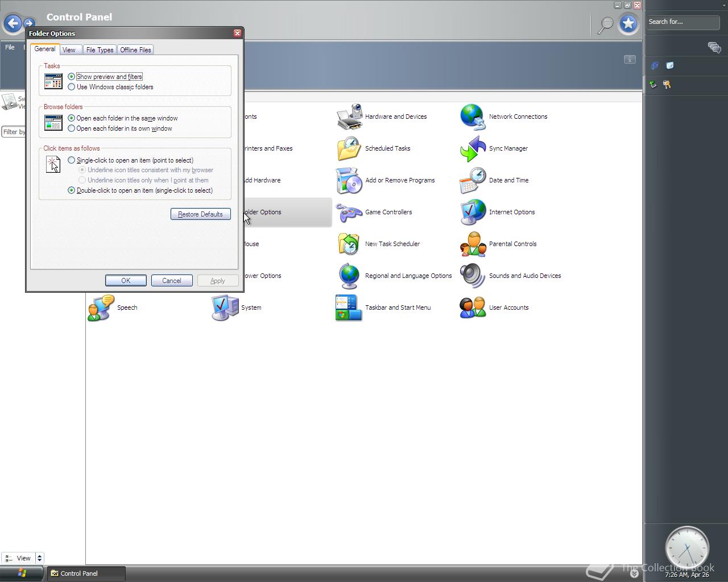Select Open each folder in its own window

[119, 128]
